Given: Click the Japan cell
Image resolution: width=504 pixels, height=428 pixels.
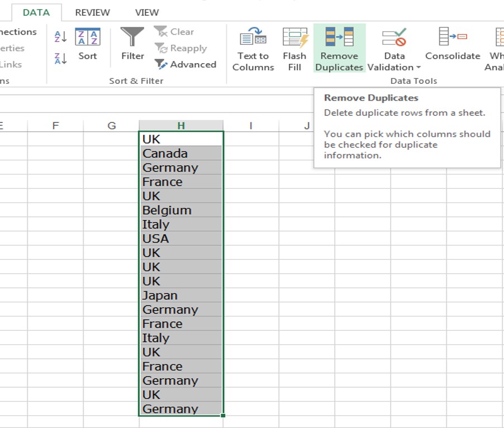Looking at the screenshot, I should (x=181, y=295).
